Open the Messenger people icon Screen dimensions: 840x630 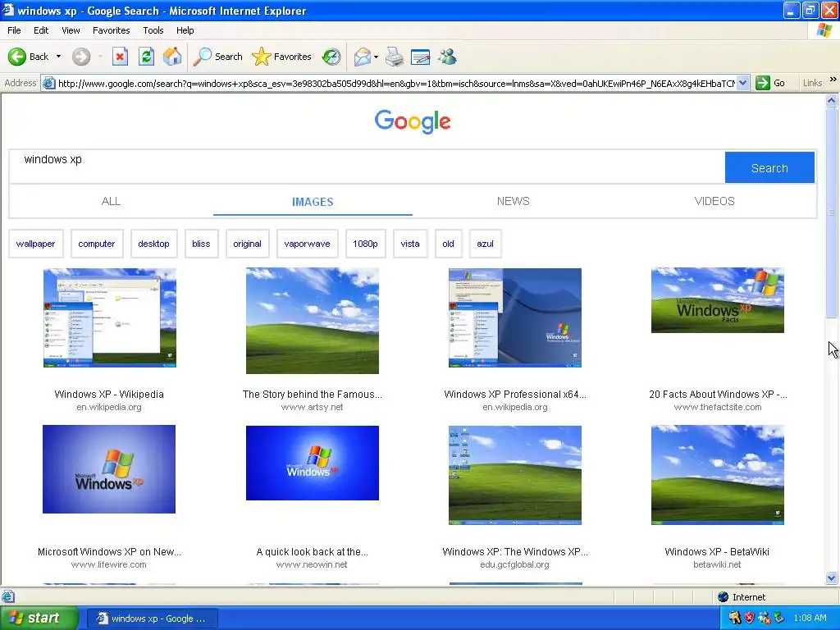coord(447,57)
